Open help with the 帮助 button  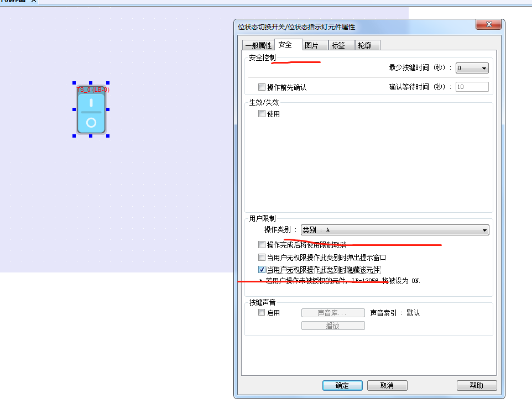coord(477,386)
